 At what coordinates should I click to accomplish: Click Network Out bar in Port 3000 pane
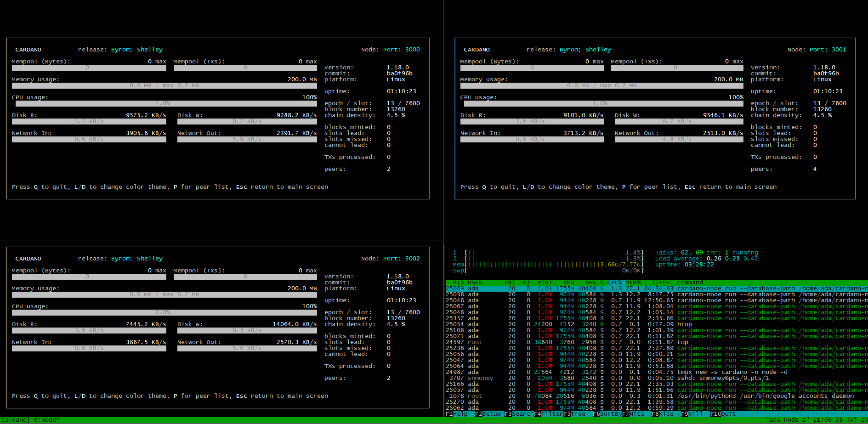(247, 139)
